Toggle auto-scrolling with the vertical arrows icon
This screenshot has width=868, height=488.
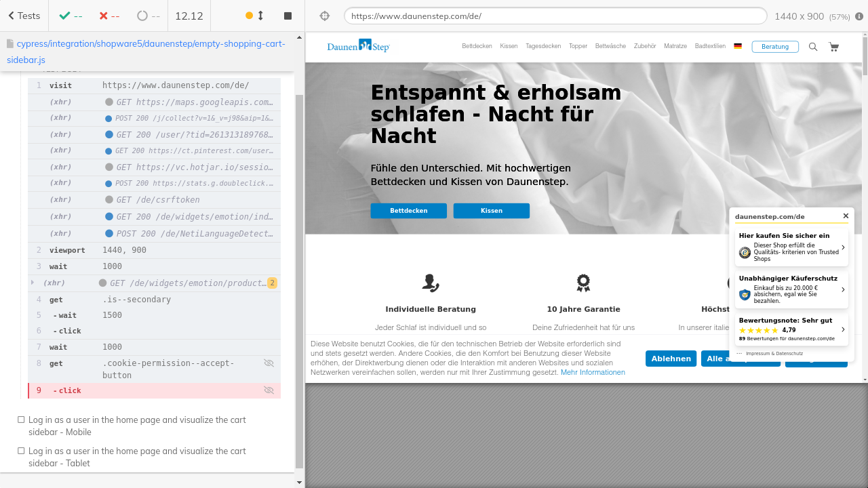coord(260,16)
